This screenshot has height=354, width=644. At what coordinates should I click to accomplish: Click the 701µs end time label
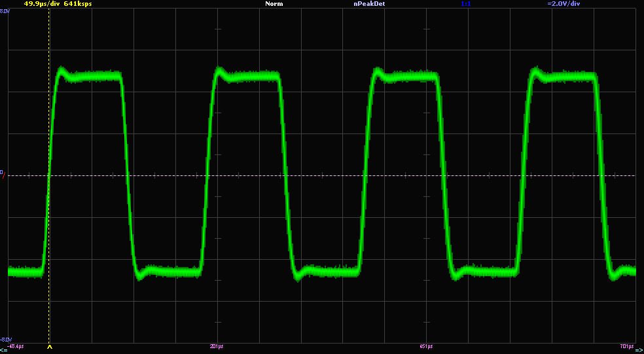[x=627, y=345]
